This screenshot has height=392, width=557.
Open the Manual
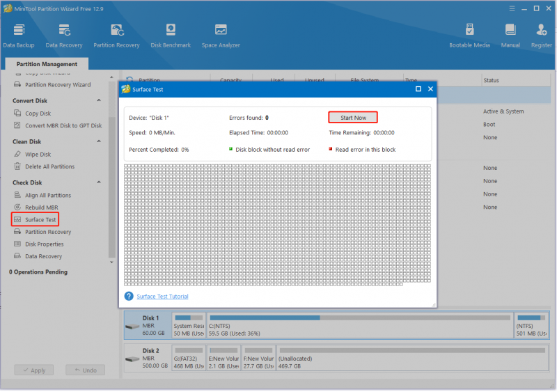coord(510,36)
